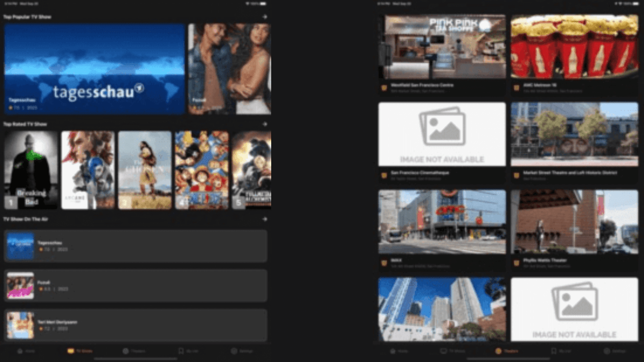This screenshot has height=362, width=644.
Task: Open San Francisco Cinematheque placeholder image
Action: 442,134
